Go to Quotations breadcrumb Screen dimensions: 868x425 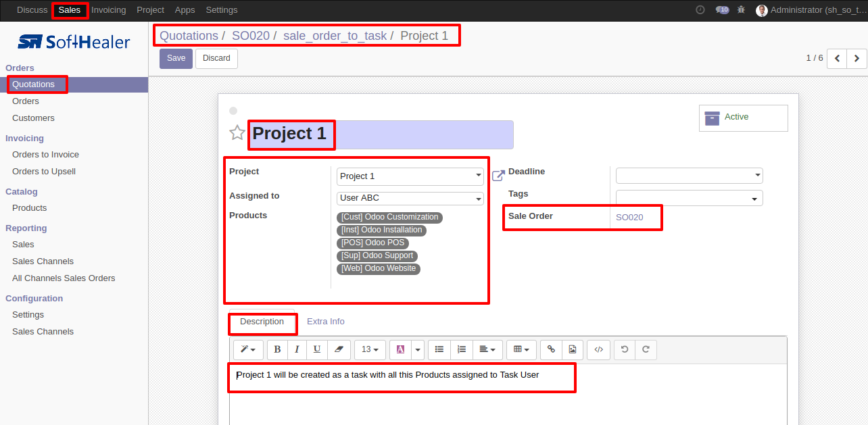189,36
